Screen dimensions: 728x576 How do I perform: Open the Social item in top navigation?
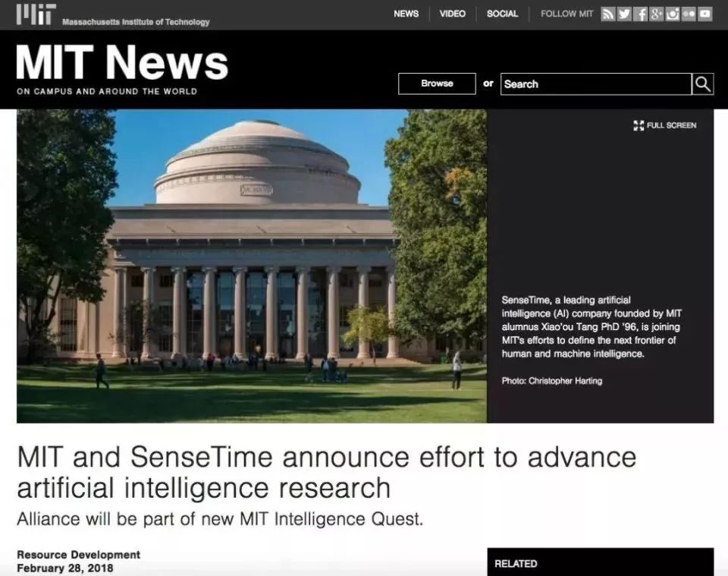(502, 14)
